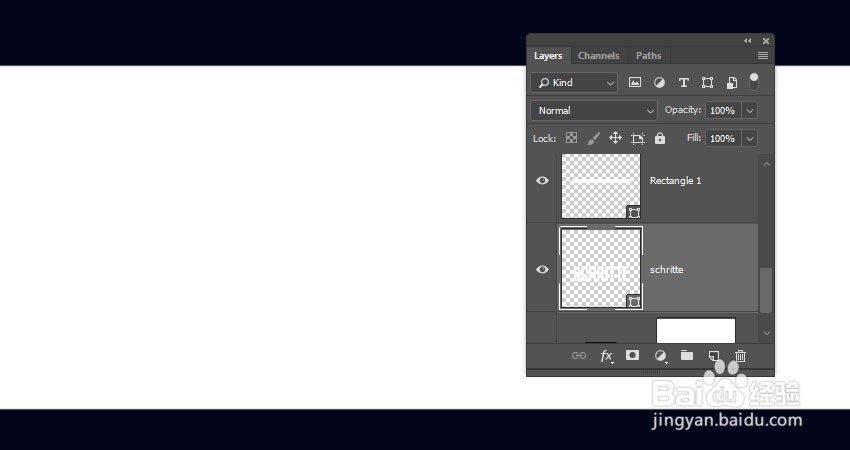The height and width of the screenshot is (450, 850).
Task: Open the fx layer style menu
Action: [607, 356]
